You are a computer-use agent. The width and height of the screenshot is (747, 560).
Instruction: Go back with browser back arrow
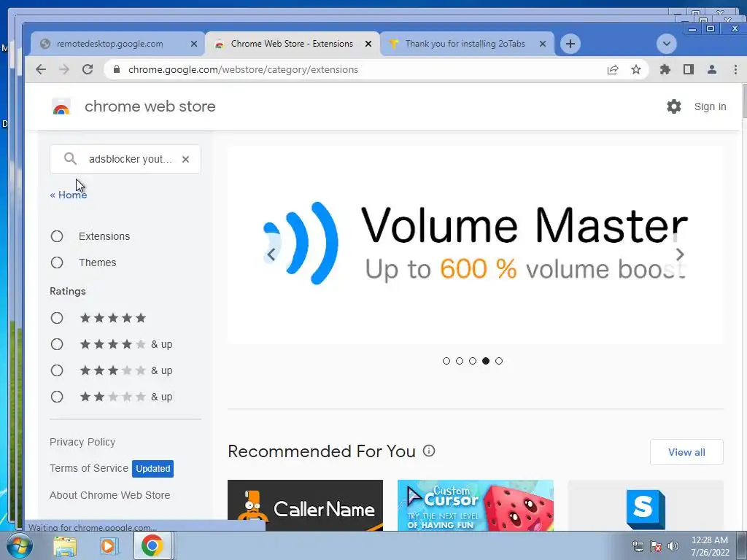coord(41,69)
